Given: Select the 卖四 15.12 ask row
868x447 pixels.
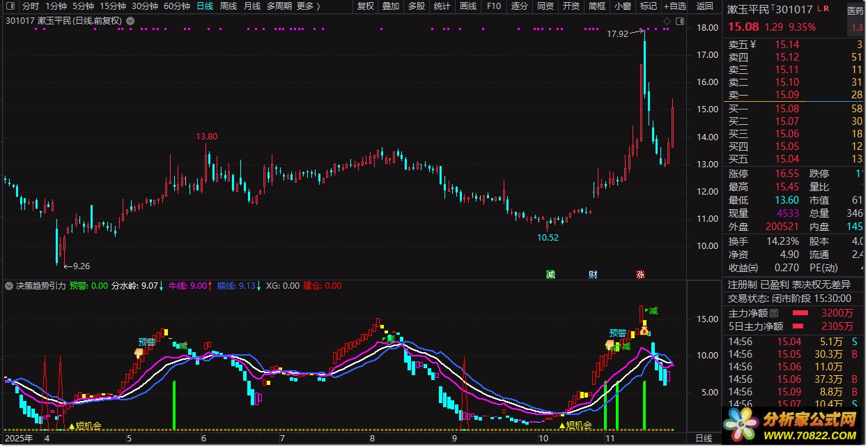Looking at the screenshot, I should [795, 57].
